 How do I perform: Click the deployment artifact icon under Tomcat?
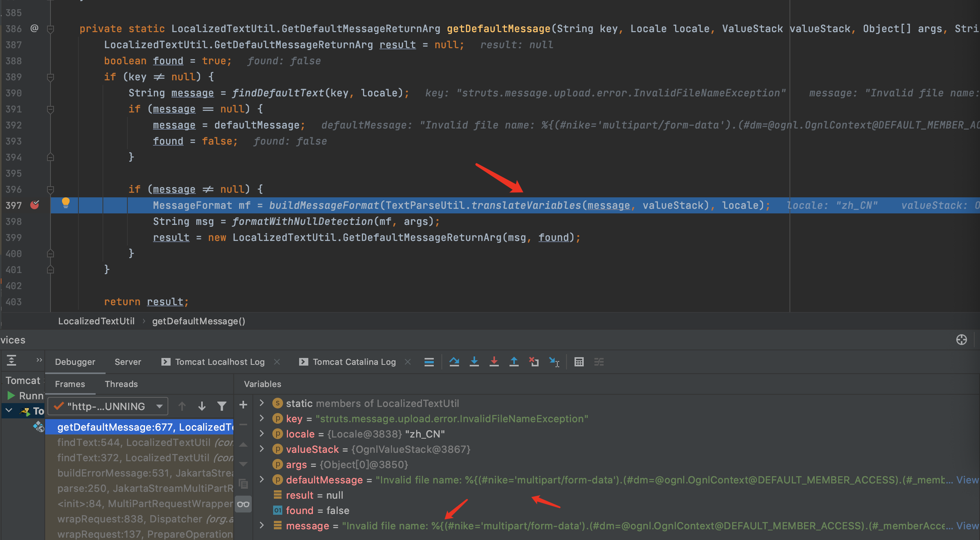click(x=39, y=427)
